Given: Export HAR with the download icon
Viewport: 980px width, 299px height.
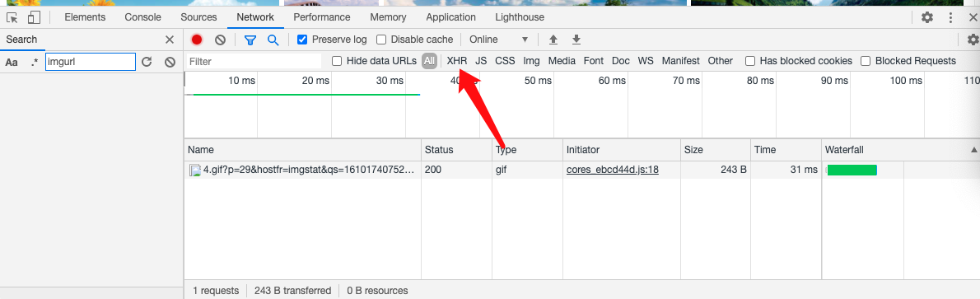Looking at the screenshot, I should 576,40.
